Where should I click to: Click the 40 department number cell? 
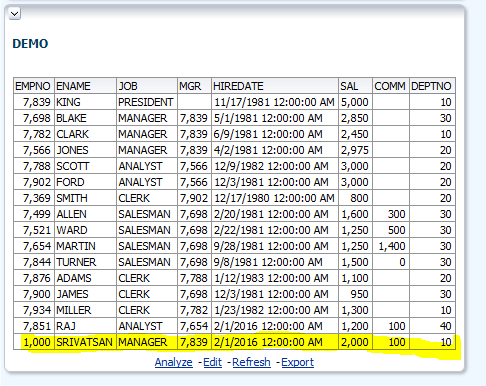coord(432,326)
